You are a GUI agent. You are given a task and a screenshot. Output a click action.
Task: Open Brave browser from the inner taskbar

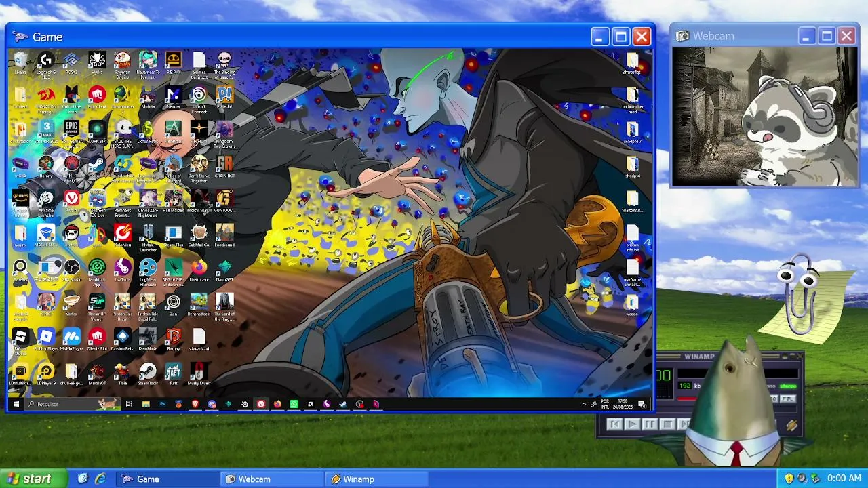[195, 404]
